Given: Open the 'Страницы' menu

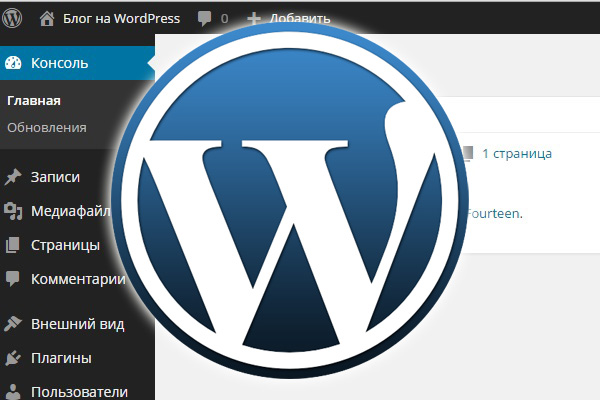Looking at the screenshot, I should click(65, 245).
